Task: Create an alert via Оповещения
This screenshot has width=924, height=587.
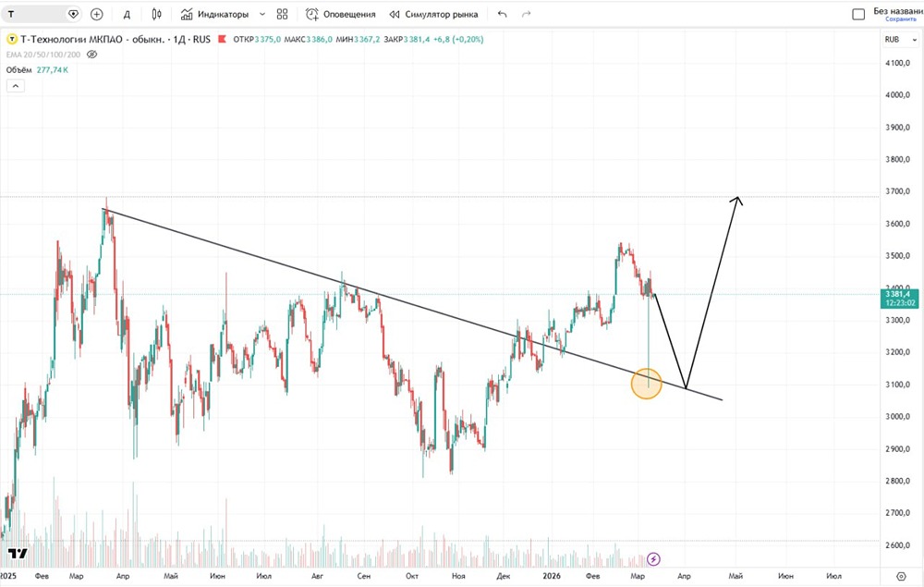Action: [x=341, y=14]
